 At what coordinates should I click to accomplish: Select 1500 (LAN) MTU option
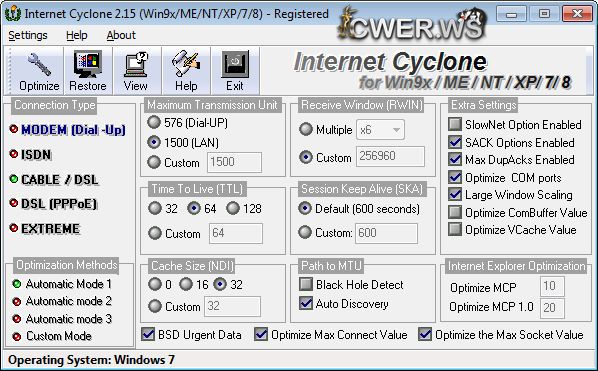click(x=154, y=143)
